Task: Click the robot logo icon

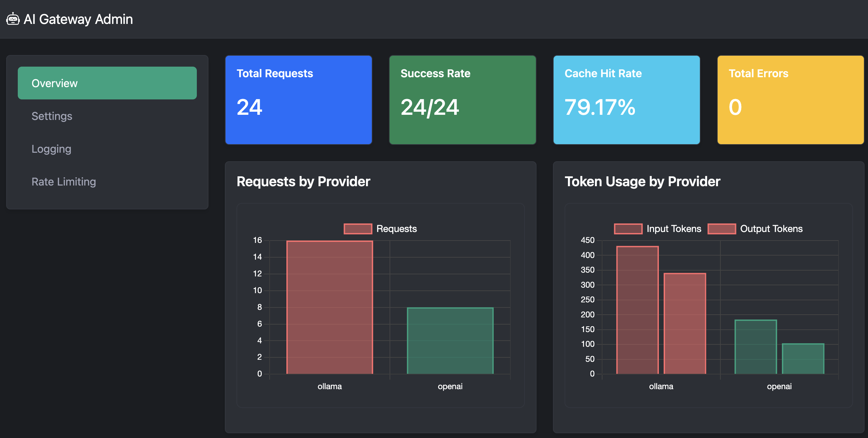Action: (x=13, y=19)
